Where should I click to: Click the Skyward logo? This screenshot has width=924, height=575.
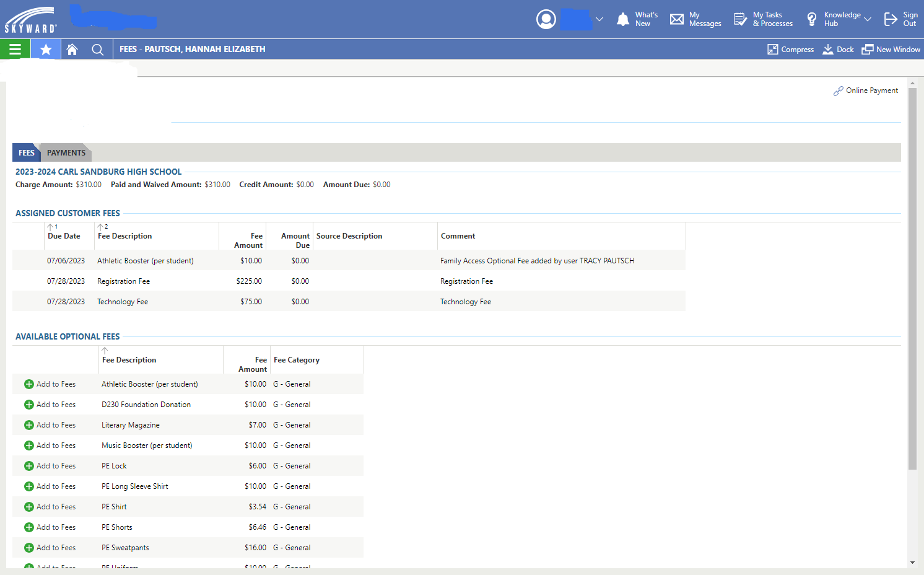pyautogui.click(x=30, y=20)
